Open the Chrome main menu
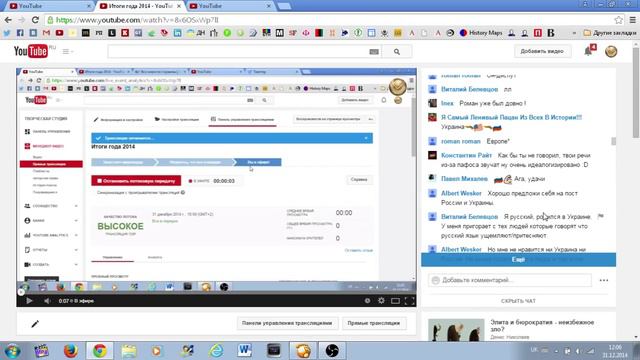Viewport: 640px width, 360px height. pos(633,20)
